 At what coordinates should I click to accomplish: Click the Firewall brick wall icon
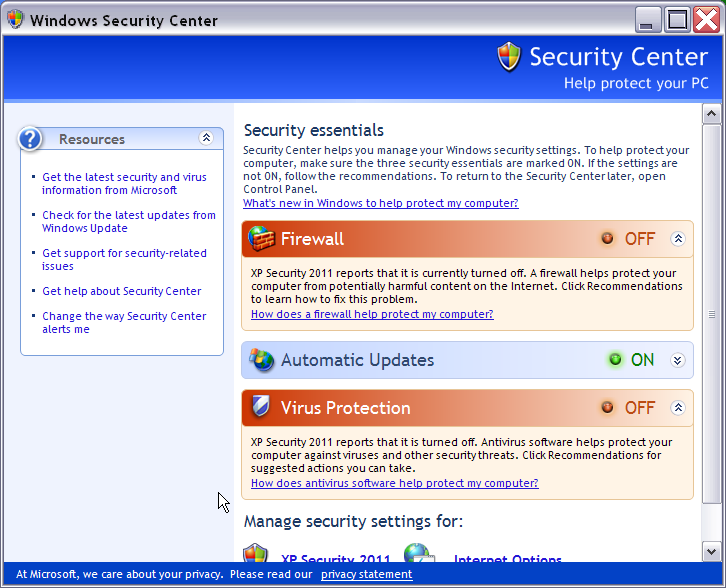click(x=261, y=238)
